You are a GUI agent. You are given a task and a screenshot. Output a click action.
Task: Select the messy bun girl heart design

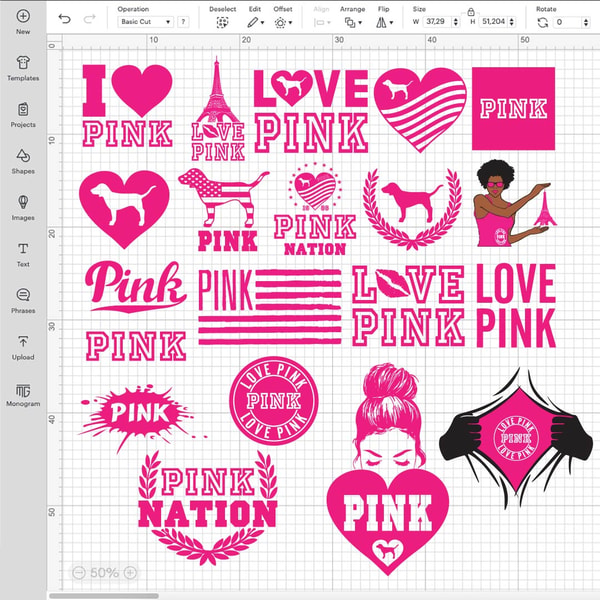(x=388, y=469)
